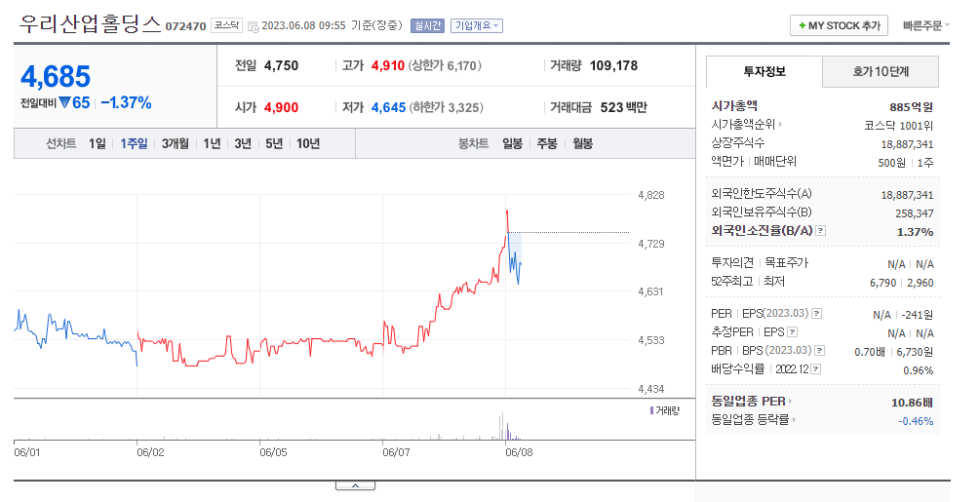Click the 실시간 badge

point(427,25)
